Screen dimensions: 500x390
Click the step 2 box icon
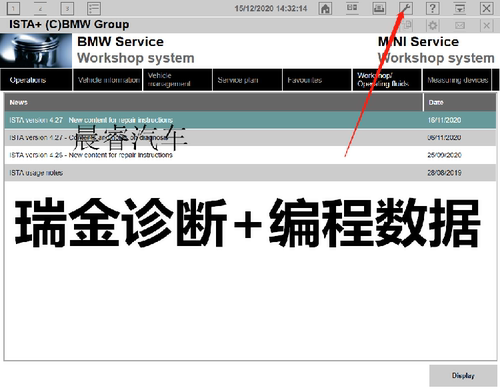tap(40, 8)
